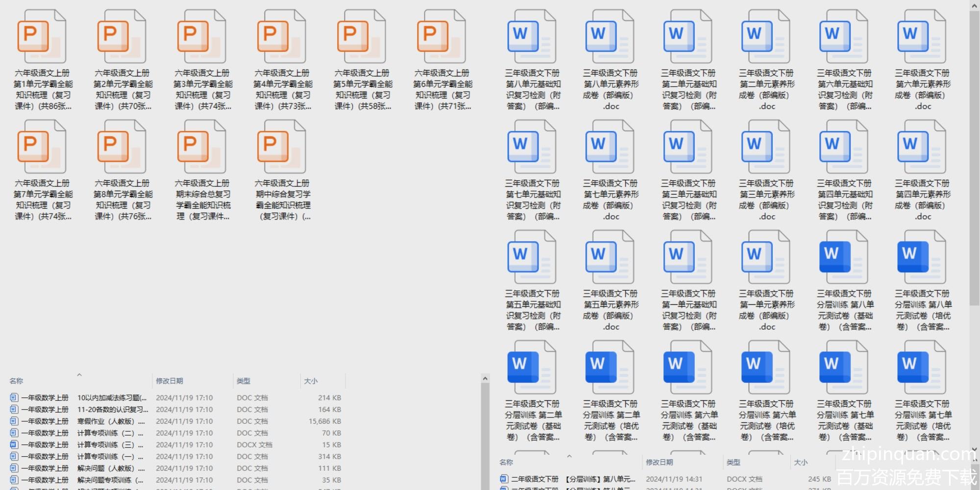Sort 二年级语文下册 list by 修改日期
Screen dimensions: 980x490
coord(660,462)
